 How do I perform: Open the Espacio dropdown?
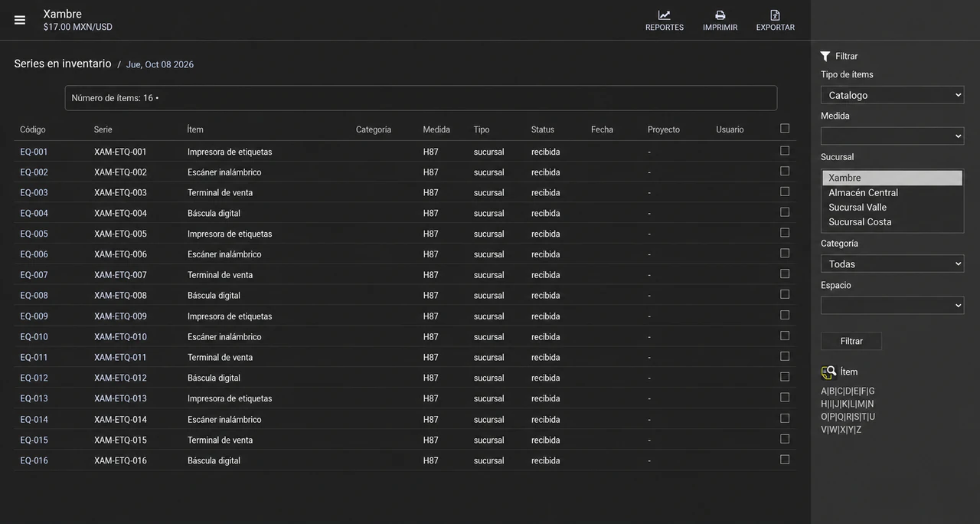[892, 305]
